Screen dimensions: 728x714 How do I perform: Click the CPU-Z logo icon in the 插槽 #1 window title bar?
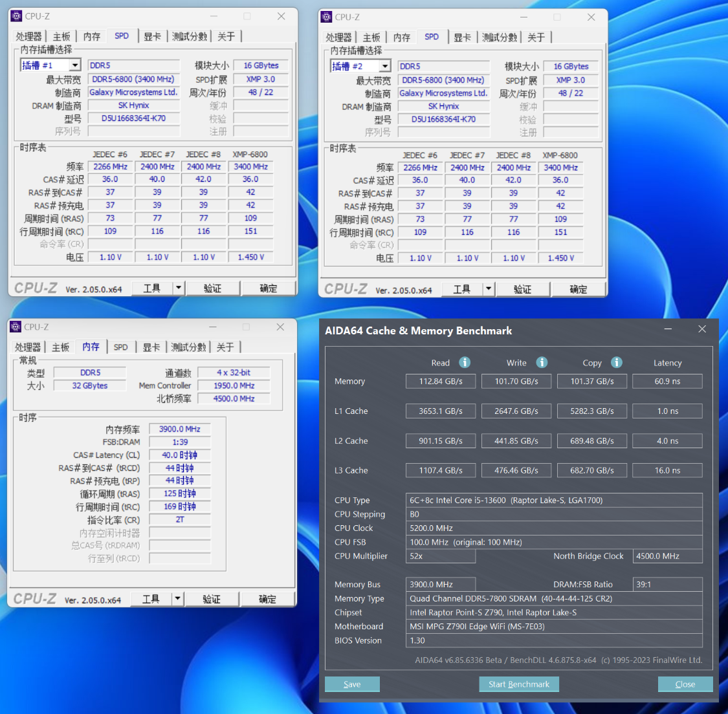[x=16, y=16]
